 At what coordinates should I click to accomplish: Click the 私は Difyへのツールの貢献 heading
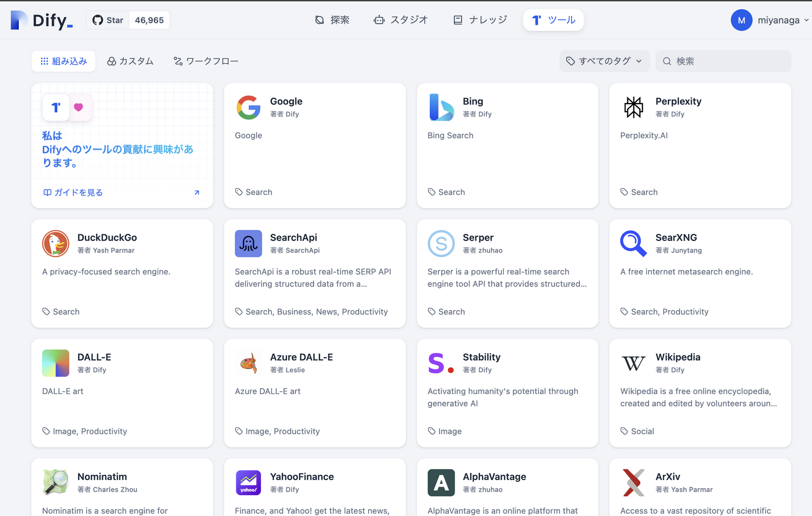tap(118, 149)
